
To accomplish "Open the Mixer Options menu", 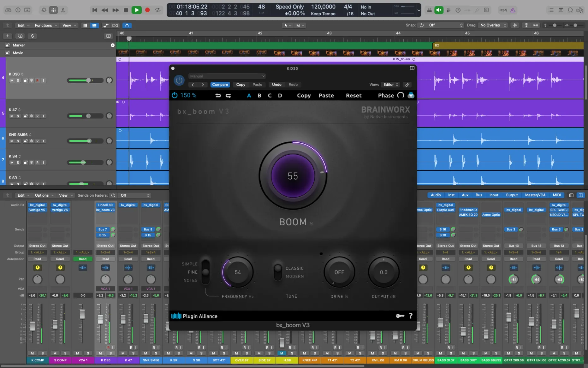I will 44,195.
